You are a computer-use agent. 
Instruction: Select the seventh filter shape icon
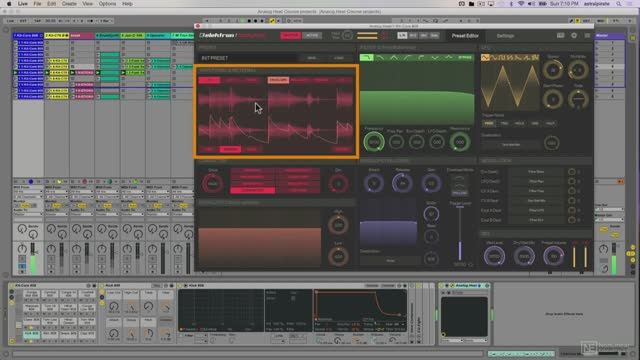click(x=449, y=58)
